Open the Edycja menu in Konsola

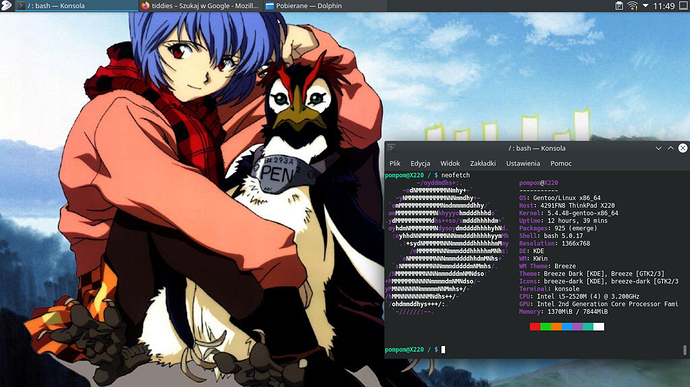point(420,163)
